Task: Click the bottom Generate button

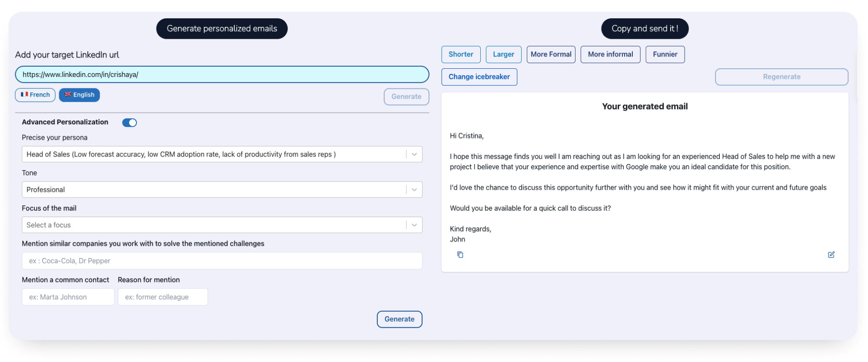Action: point(399,319)
